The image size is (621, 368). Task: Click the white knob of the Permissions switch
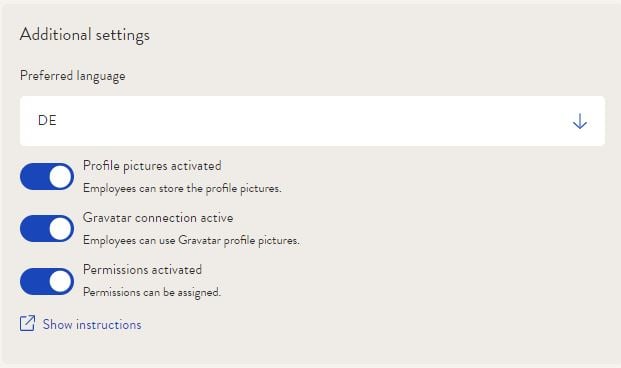61,281
